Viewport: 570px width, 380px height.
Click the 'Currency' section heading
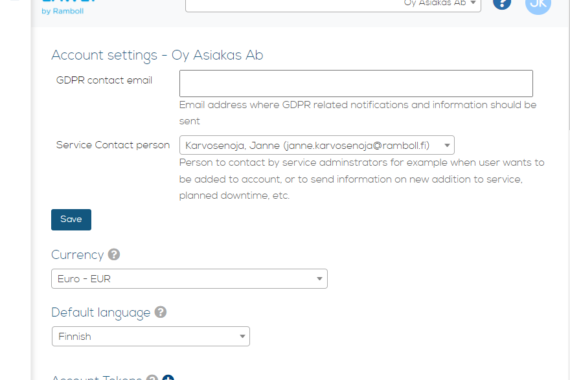click(x=77, y=255)
